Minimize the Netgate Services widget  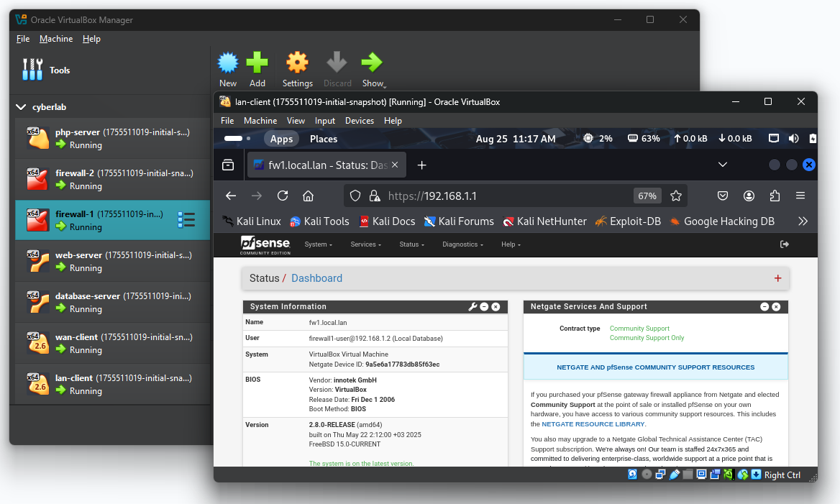(x=764, y=306)
